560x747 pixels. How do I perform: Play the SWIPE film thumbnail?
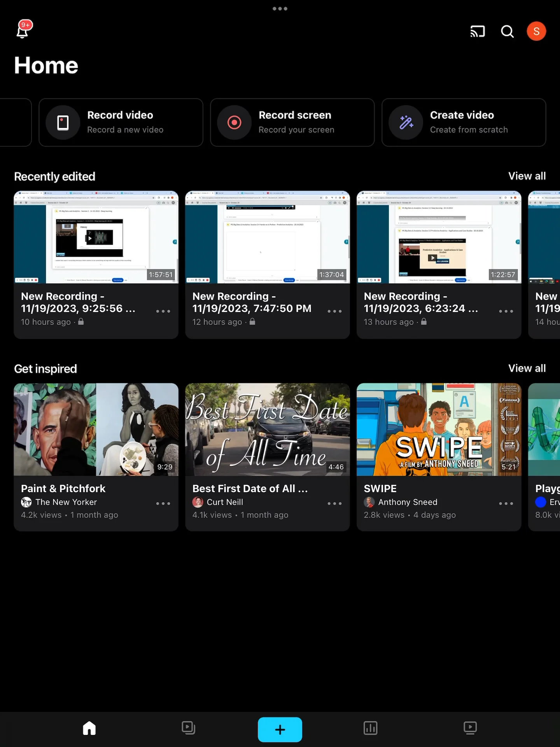point(439,430)
